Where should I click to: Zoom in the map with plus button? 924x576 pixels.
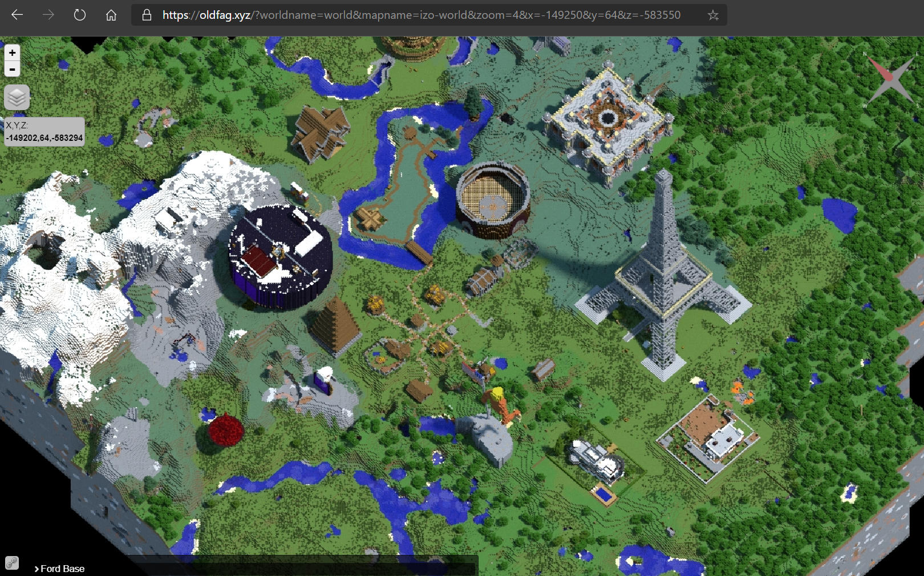(12, 52)
